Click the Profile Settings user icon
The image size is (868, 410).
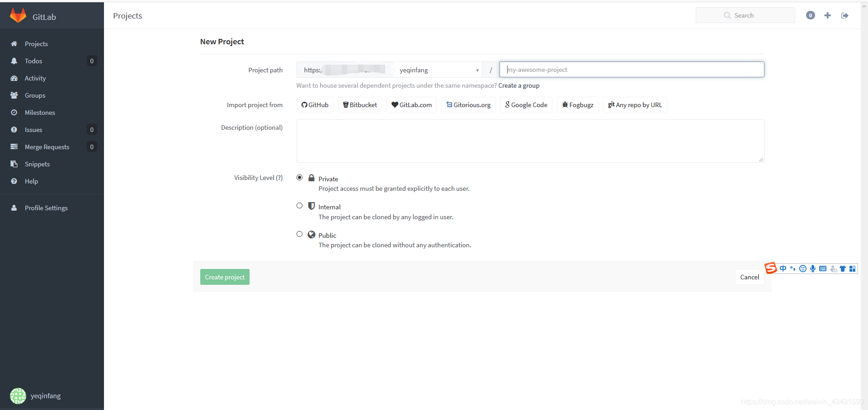(x=14, y=208)
